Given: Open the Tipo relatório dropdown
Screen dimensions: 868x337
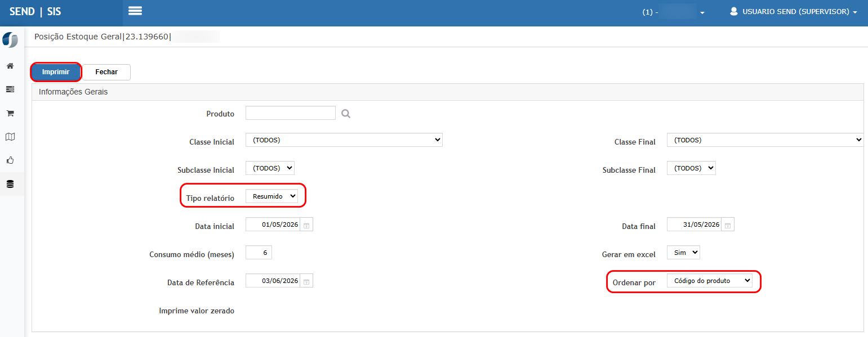Looking at the screenshot, I should (271, 196).
